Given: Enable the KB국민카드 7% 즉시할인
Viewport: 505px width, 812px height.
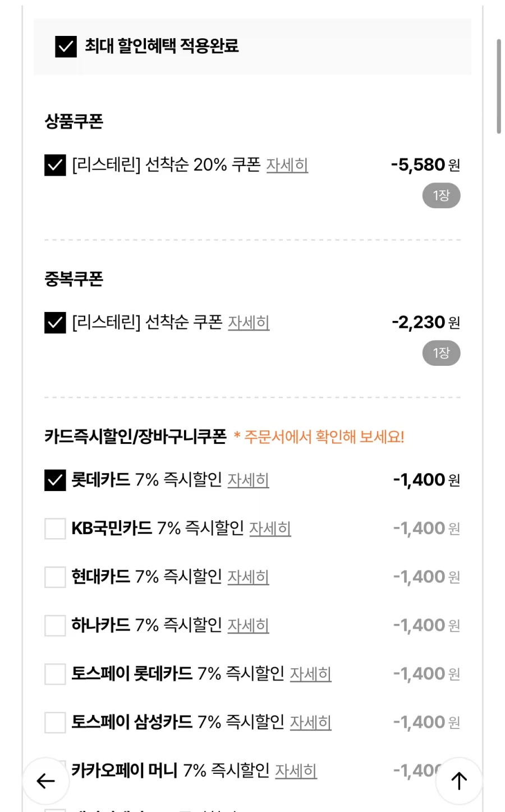Looking at the screenshot, I should (54, 528).
